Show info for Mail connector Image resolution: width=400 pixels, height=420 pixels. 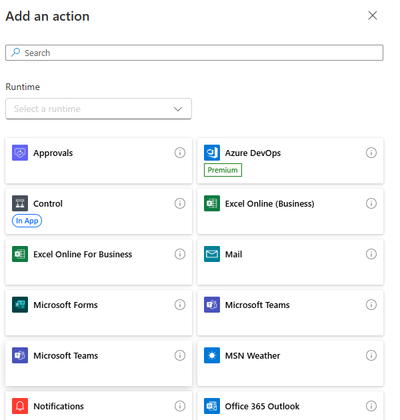click(371, 254)
